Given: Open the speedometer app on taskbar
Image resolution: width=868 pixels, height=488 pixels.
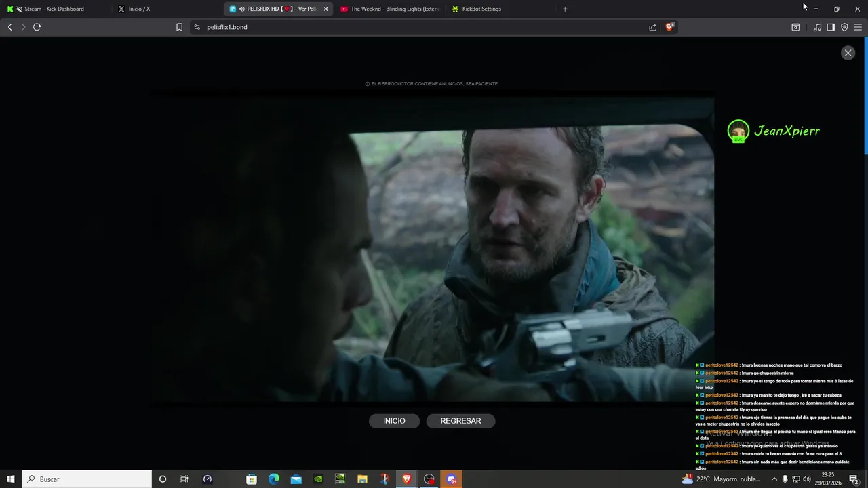Looking at the screenshot, I should pyautogui.click(x=208, y=479).
